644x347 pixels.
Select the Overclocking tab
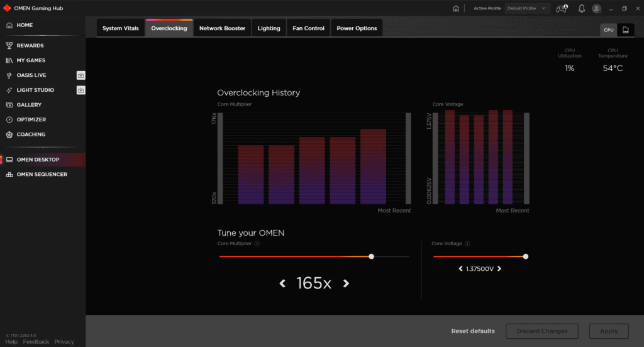(x=169, y=28)
